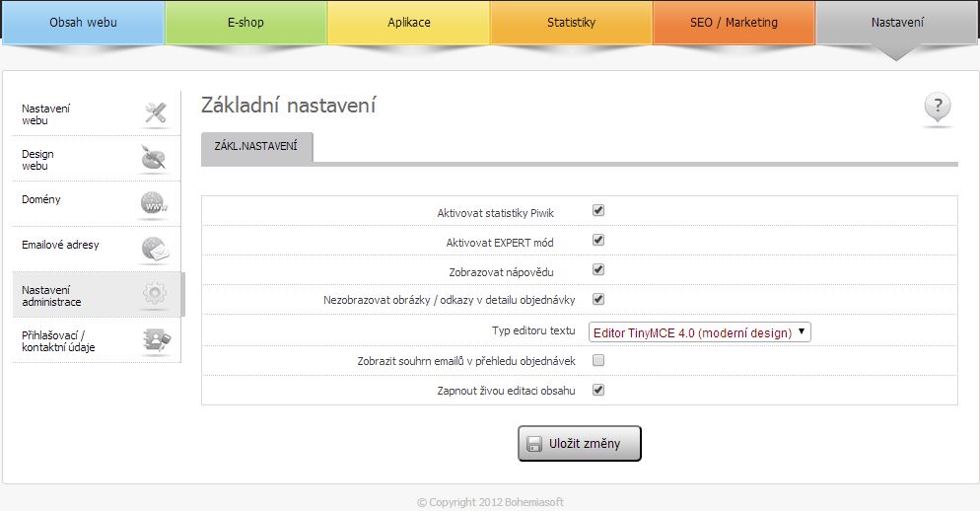The image size is (980, 511).
Task: Enable Zobrazit souhrn emailů v přehledu objednávek
Action: pos(598,360)
